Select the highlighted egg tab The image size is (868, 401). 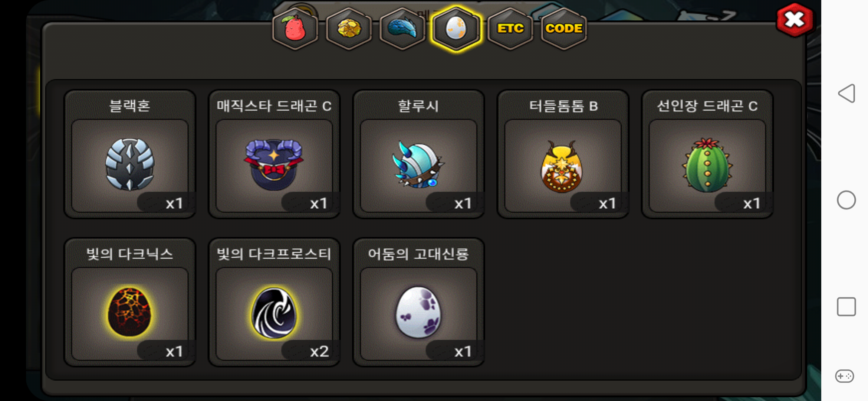(456, 29)
